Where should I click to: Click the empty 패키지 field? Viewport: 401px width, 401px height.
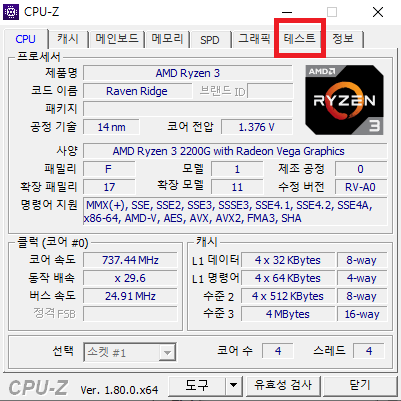188,109
